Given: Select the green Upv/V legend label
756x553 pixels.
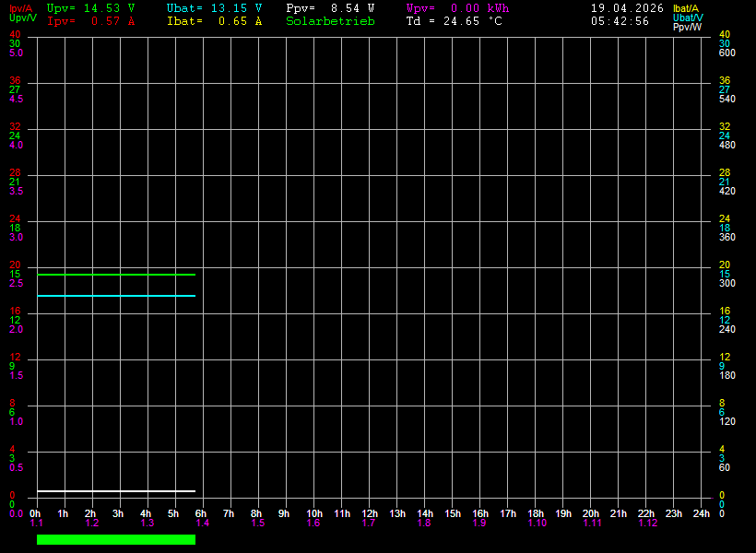Looking at the screenshot, I should point(23,18).
